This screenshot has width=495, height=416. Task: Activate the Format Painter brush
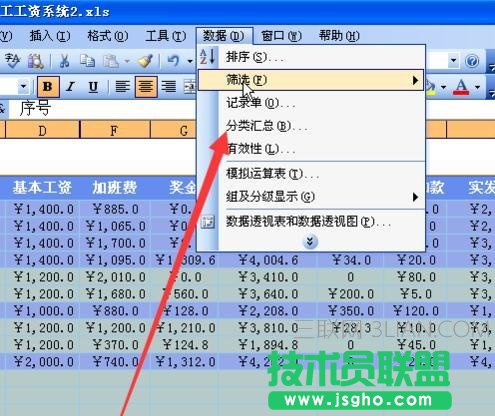(146, 61)
